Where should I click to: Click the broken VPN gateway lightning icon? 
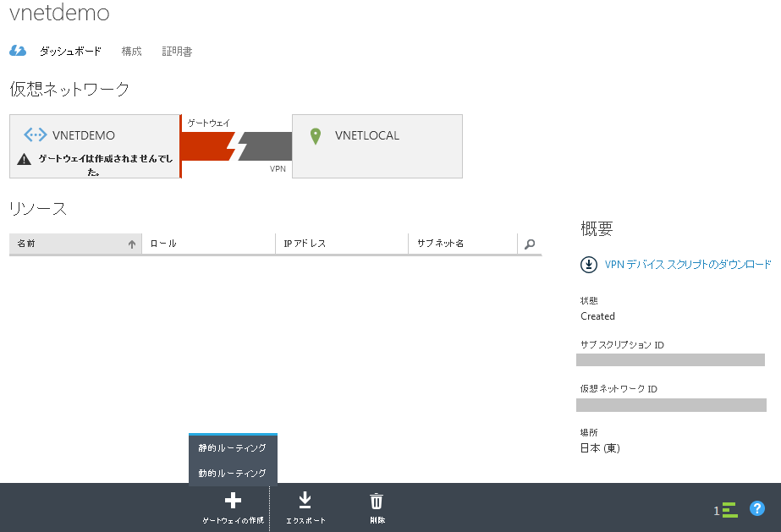tap(237, 146)
